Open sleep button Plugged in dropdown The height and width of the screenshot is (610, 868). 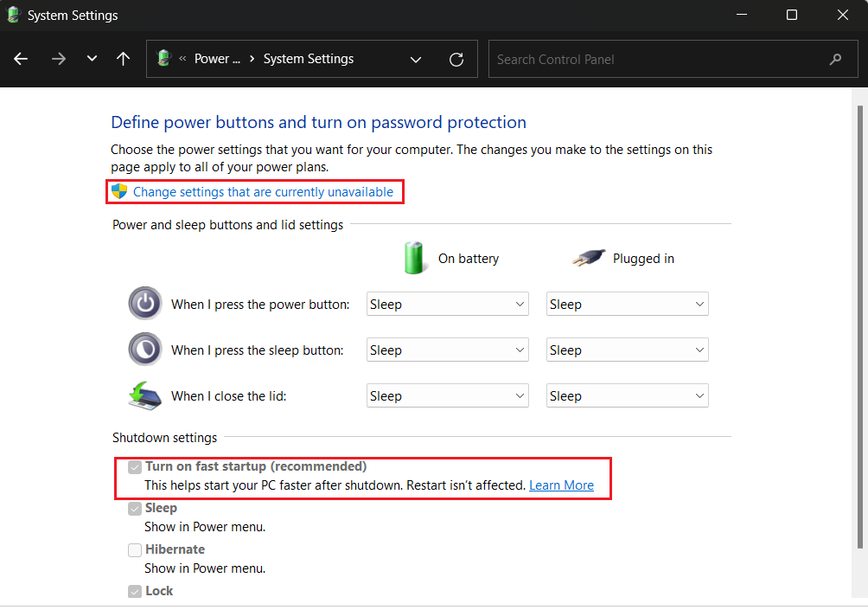point(627,350)
